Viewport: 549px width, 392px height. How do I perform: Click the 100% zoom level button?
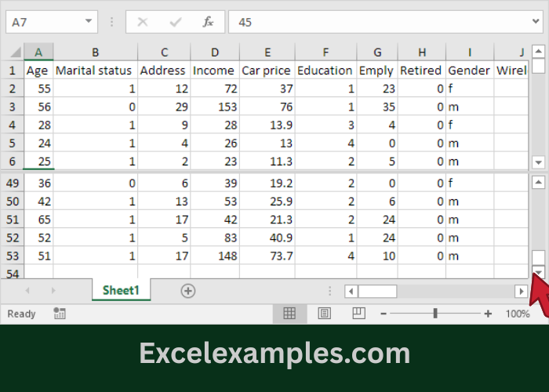[x=517, y=314]
